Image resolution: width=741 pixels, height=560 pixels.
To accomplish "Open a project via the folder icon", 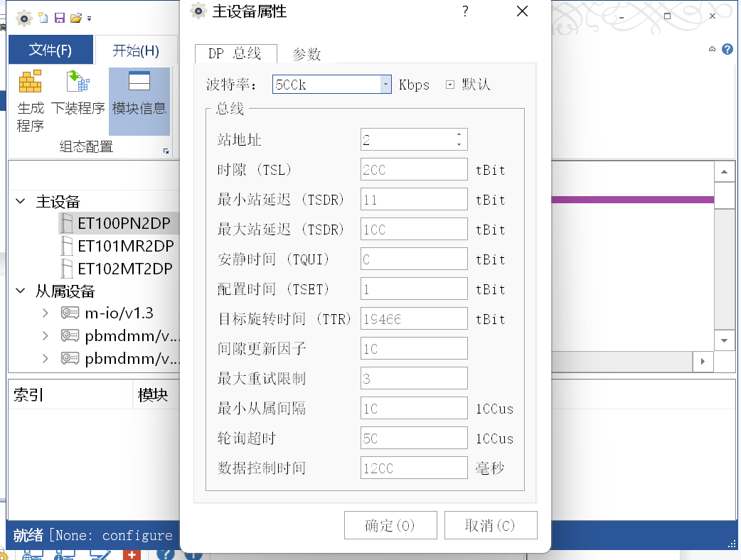I will pyautogui.click(x=76, y=17).
